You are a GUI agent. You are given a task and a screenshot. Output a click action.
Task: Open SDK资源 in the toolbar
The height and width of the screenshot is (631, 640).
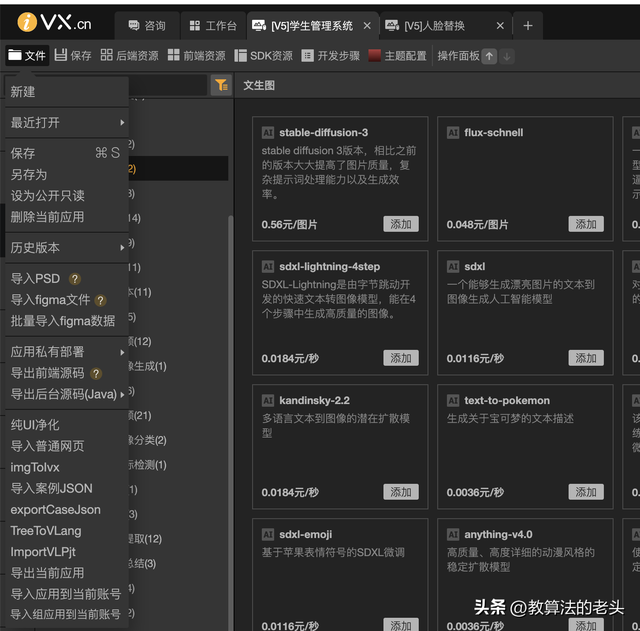263,55
